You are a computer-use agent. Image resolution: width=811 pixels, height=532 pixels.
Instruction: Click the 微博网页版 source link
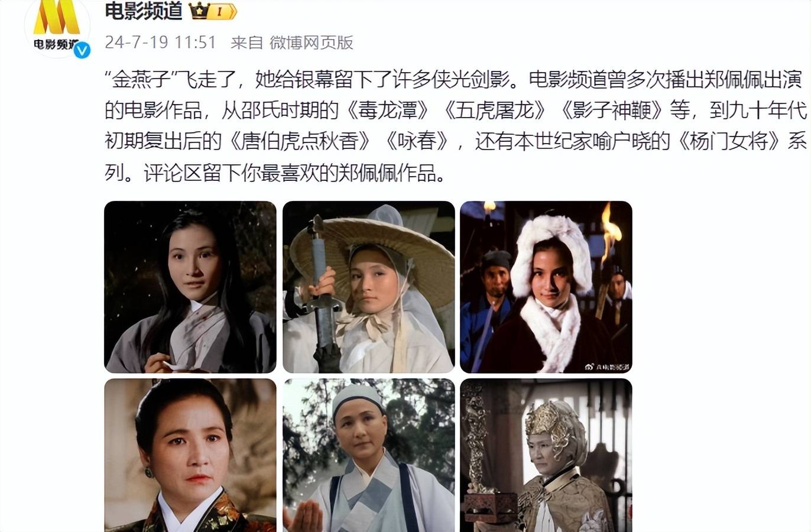(312, 43)
